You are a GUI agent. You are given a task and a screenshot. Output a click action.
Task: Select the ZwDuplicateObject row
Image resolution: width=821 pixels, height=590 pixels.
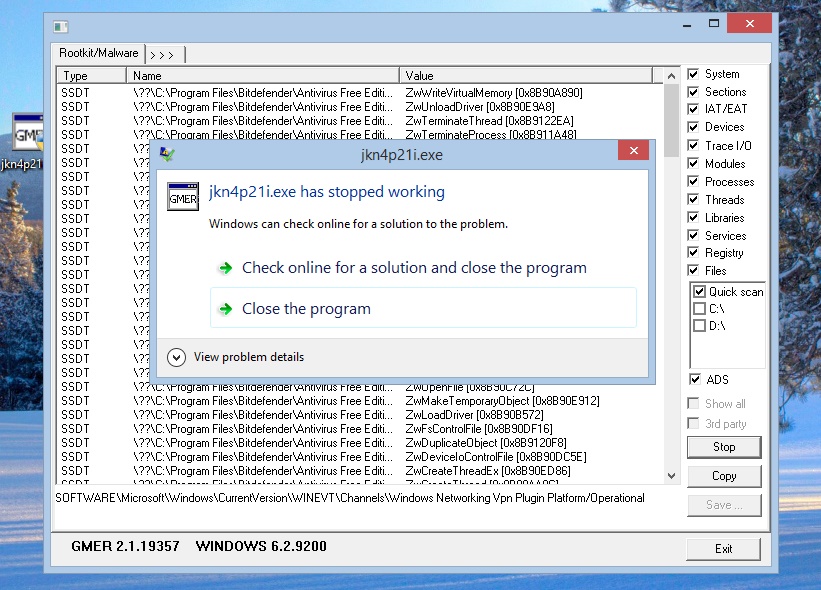pyautogui.click(x=360, y=443)
